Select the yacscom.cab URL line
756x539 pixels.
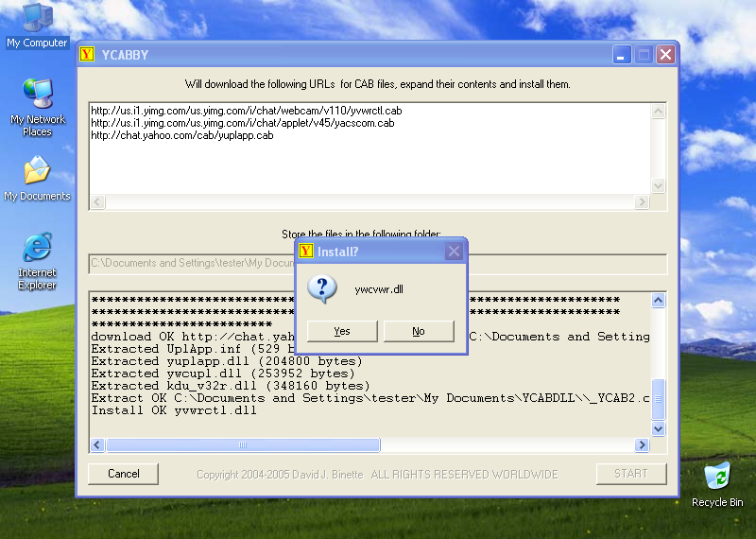243,123
